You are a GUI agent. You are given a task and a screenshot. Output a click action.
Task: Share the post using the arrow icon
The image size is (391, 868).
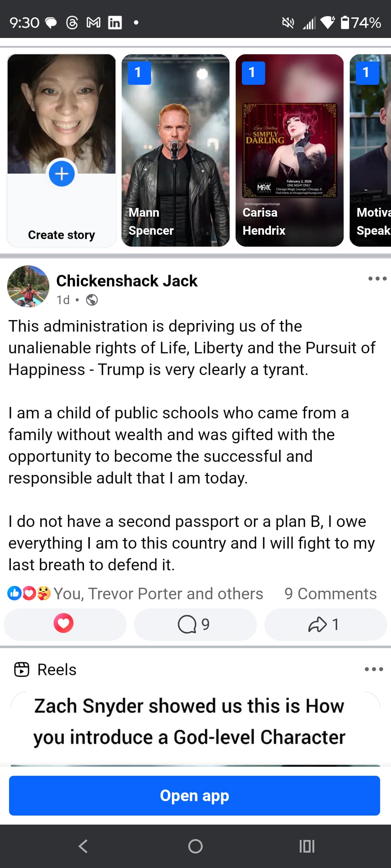coord(318,624)
